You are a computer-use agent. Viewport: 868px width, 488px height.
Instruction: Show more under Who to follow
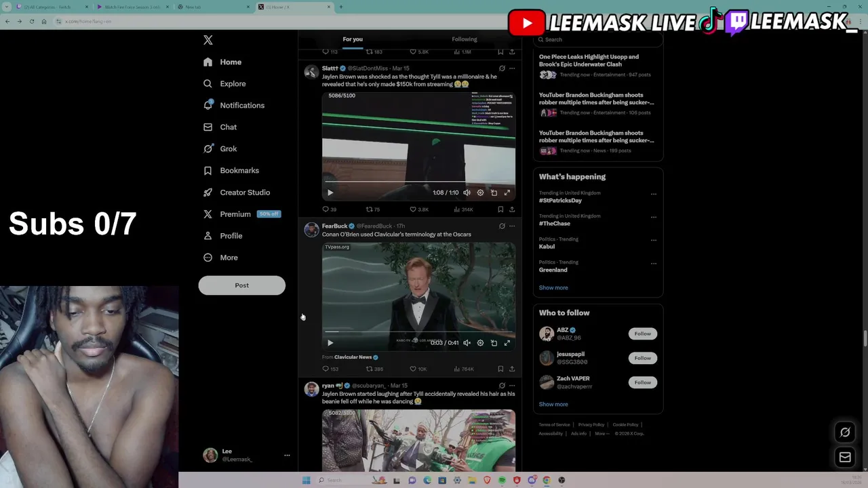coord(553,404)
